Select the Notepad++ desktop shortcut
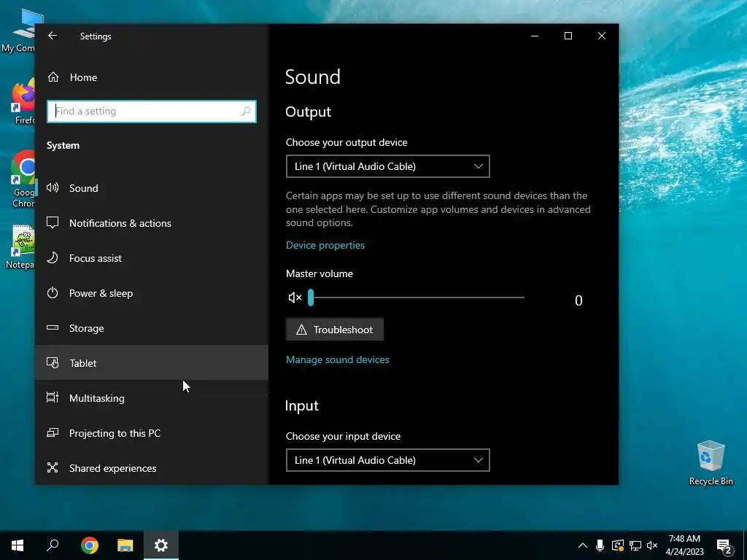The image size is (747, 560). pyautogui.click(x=21, y=246)
